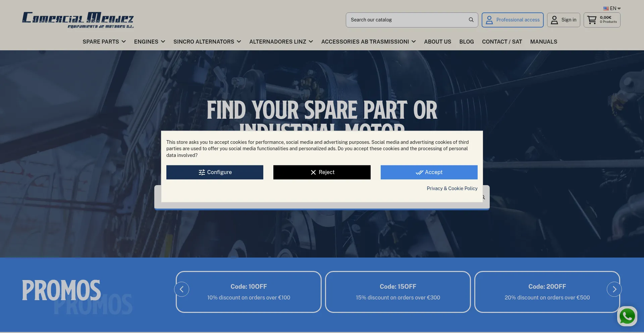The width and height of the screenshot is (644, 333).
Task: Accept cookies
Action: tap(429, 172)
